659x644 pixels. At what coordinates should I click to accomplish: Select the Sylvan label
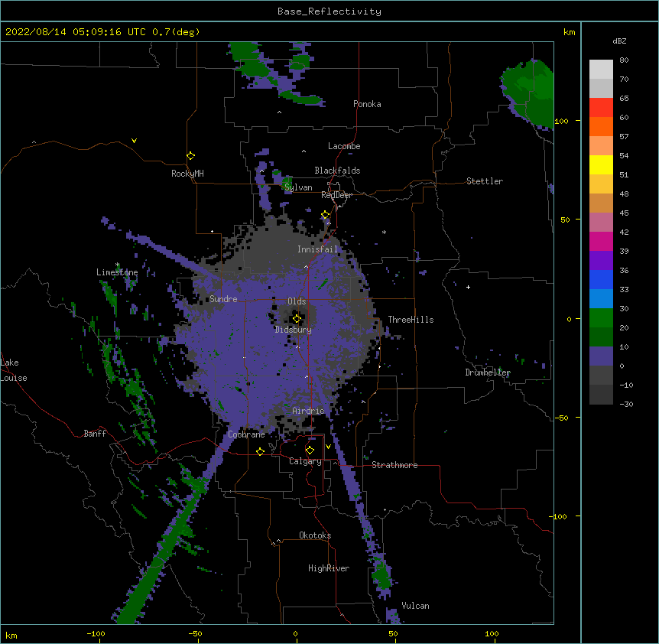click(x=298, y=187)
